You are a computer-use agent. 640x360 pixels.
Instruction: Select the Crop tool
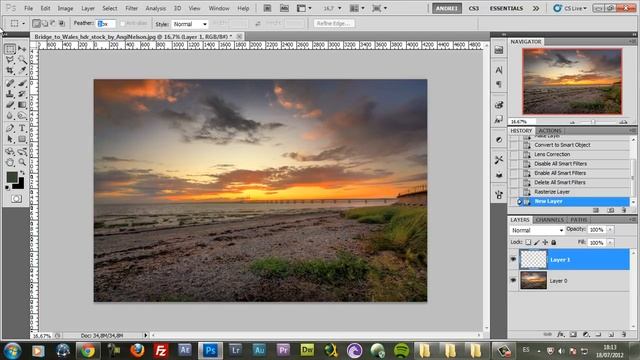point(10,71)
